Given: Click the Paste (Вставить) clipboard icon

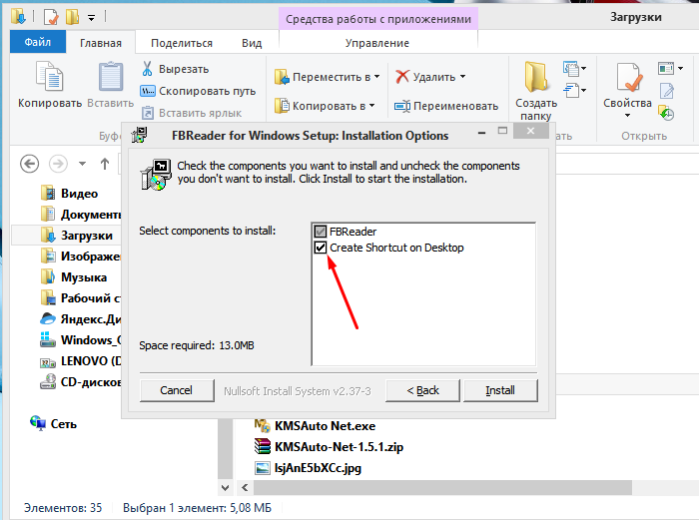Looking at the screenshot, I should [x=111, y=76].
